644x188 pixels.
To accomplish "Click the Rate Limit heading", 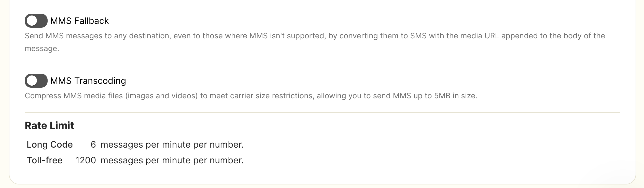I will 49,126.
